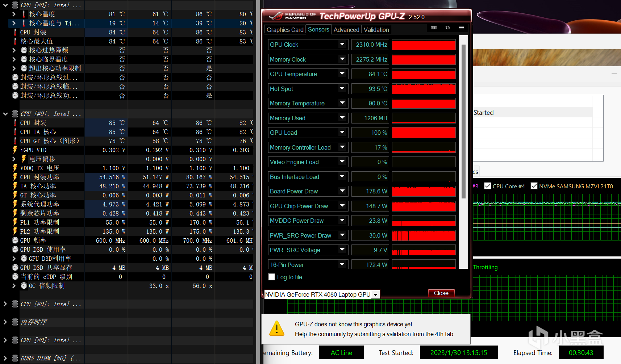Click the Memory Used history graph
Viewport: 621px width, 364px height.
coord(424,118)
